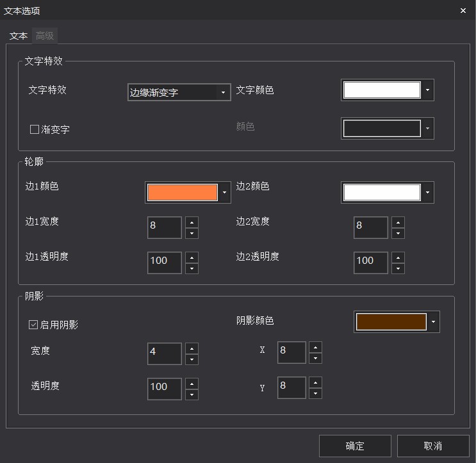Click the 取消 button

(433, 446)
